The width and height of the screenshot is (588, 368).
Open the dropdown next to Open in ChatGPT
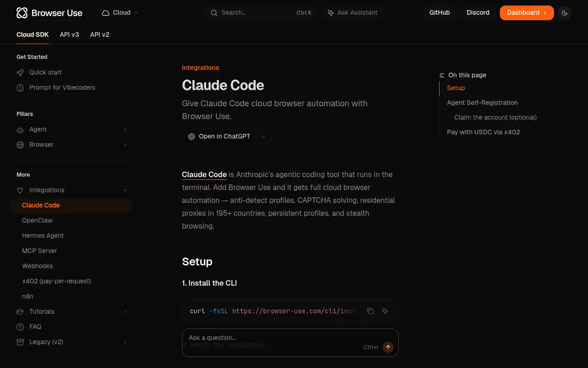[x=263, y=137]
